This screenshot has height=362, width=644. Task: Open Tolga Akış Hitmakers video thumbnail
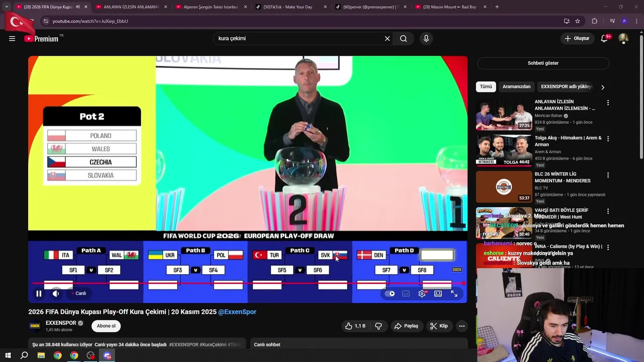(504, 150)
